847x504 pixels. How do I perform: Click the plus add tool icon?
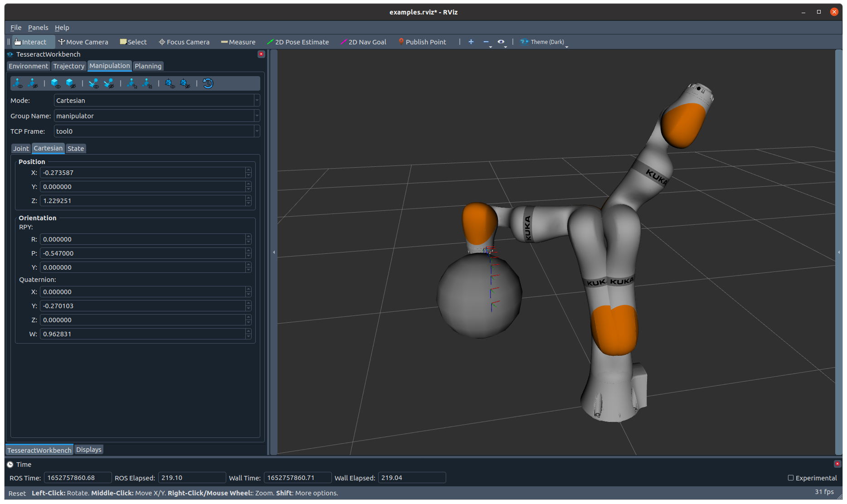point(471,42)
